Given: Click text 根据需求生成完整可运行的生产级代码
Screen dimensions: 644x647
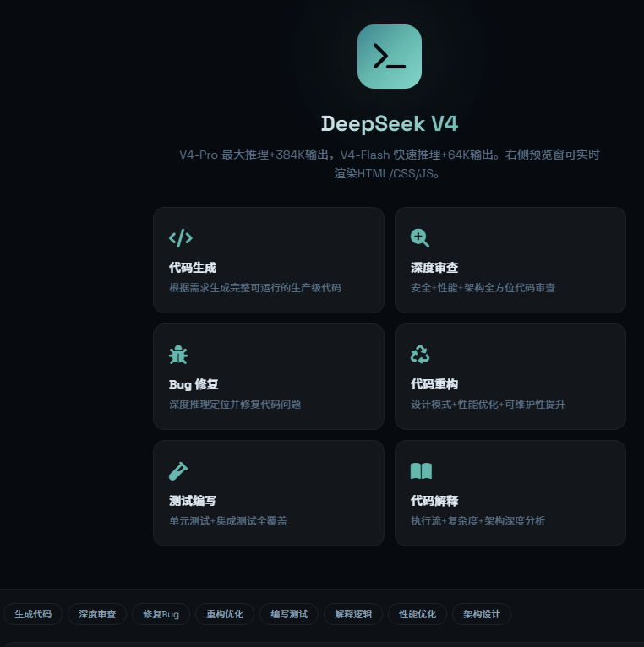Looking at the screenshot, I should point(255,287).
